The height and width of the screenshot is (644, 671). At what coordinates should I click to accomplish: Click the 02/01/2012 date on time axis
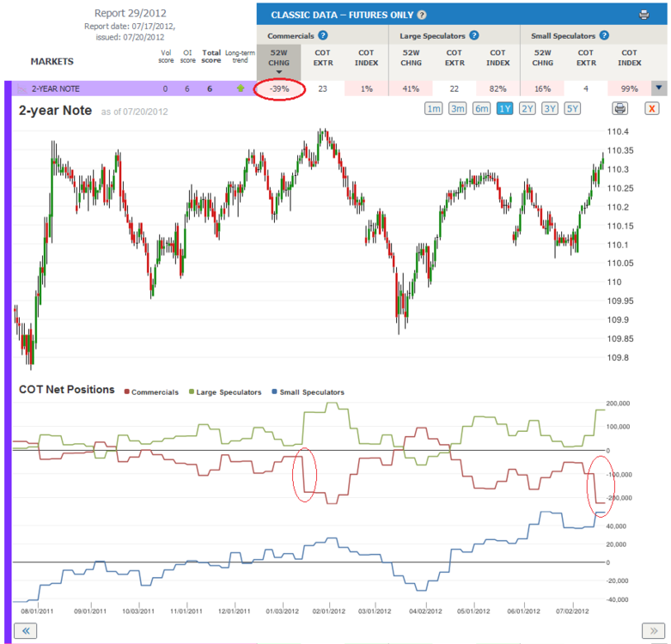click(329, 611)
